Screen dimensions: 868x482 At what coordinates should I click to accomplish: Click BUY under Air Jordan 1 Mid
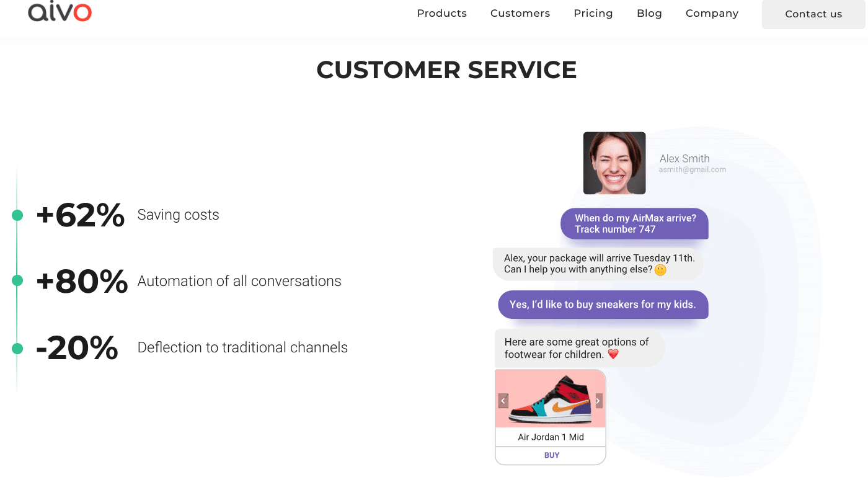[551, 455]
